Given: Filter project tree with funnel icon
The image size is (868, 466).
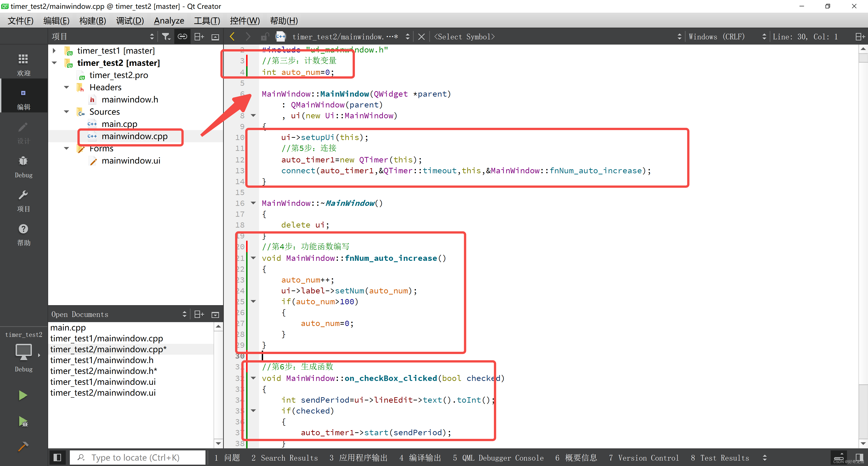Looking at the screenshot, I should click(x=166, y=37).
